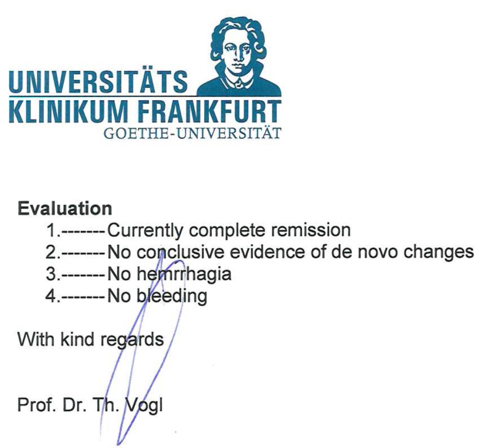Click the list number 4.

pyautogui.click(x=52, y=296)
